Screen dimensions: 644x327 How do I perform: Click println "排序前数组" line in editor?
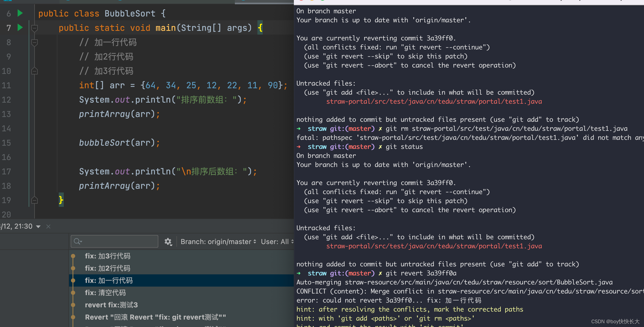pyautogui.click(x=163, y=100)
